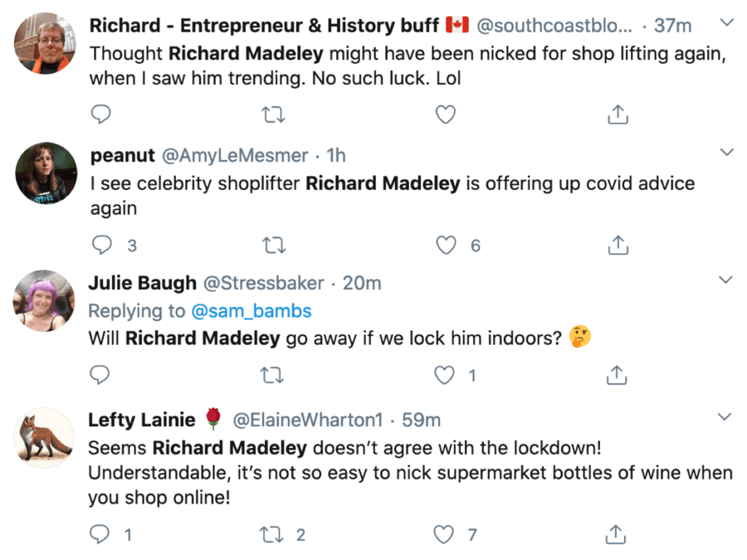
Task: Share Richard's tweet via upload icon
Action: [616, 114]
